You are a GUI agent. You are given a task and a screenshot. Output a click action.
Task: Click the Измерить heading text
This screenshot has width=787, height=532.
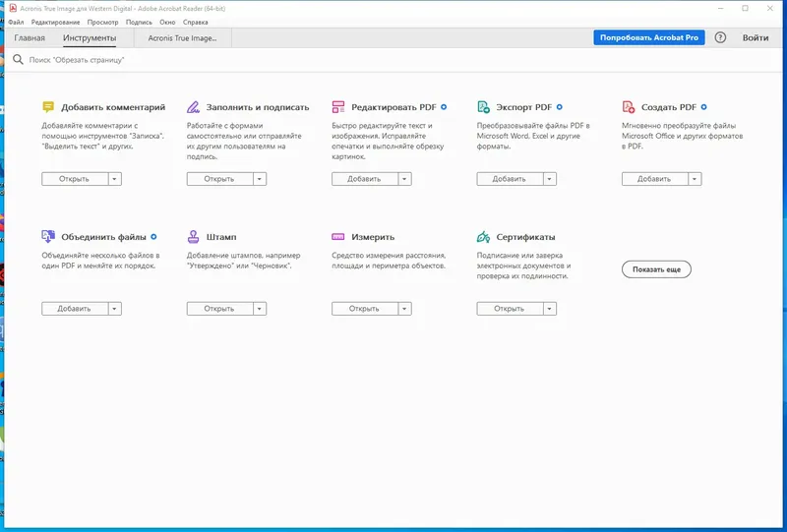coord(373,237)
